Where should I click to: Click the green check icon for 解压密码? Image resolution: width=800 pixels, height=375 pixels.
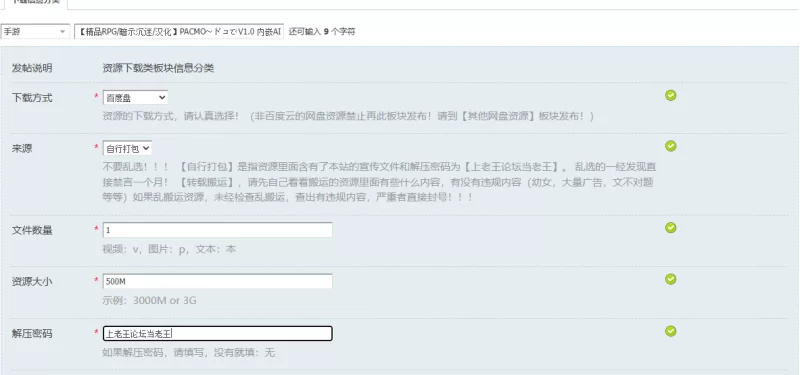[670, 331]
